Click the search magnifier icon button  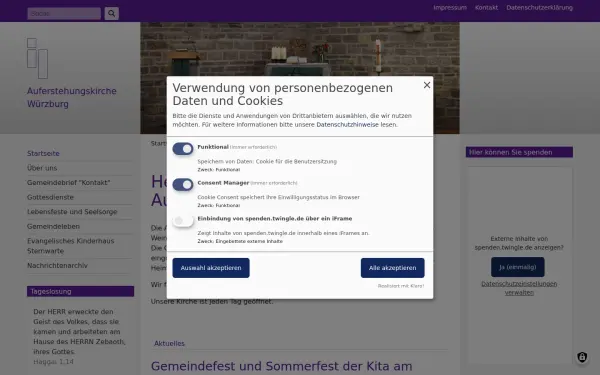tap(111, 13)
